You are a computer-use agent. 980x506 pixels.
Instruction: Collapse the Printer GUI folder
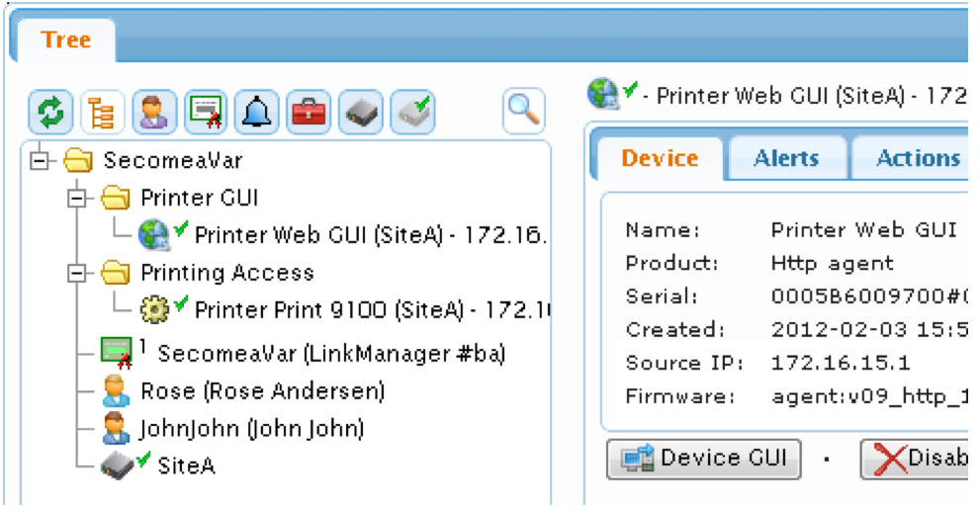[77, 199]
